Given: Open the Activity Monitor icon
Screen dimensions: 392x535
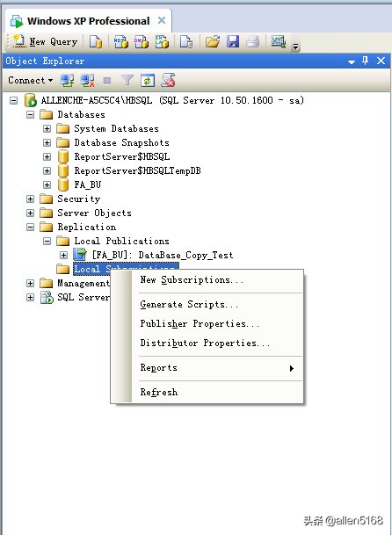Looking at the screenshot, I should (x=279, y=42).
